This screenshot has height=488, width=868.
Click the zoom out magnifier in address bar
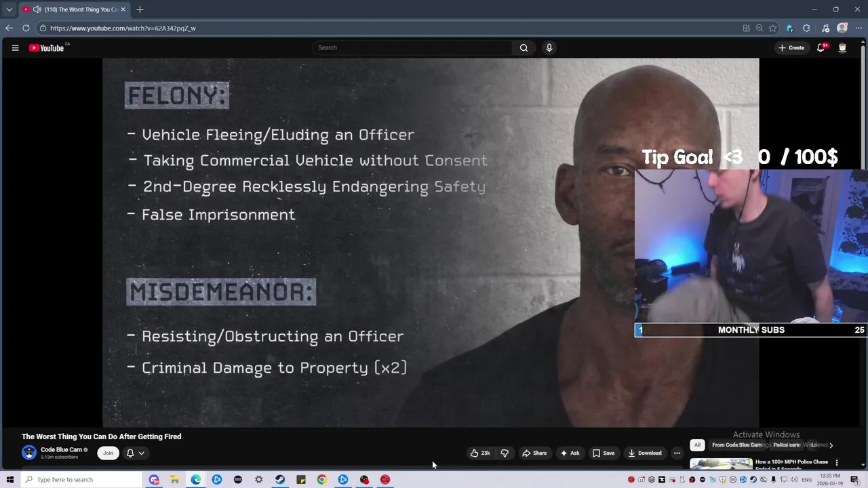(x=759, y=28)
